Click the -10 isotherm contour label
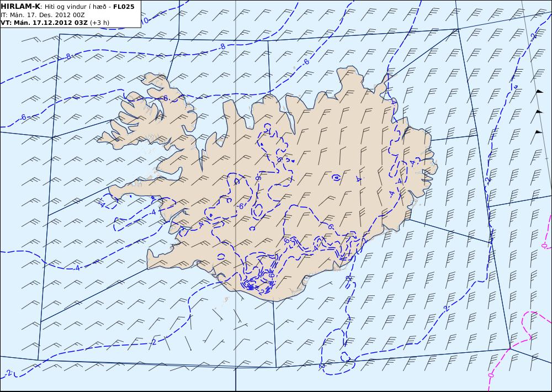The width and height of the screenshot is (552, 392). [x=145, y=20]
